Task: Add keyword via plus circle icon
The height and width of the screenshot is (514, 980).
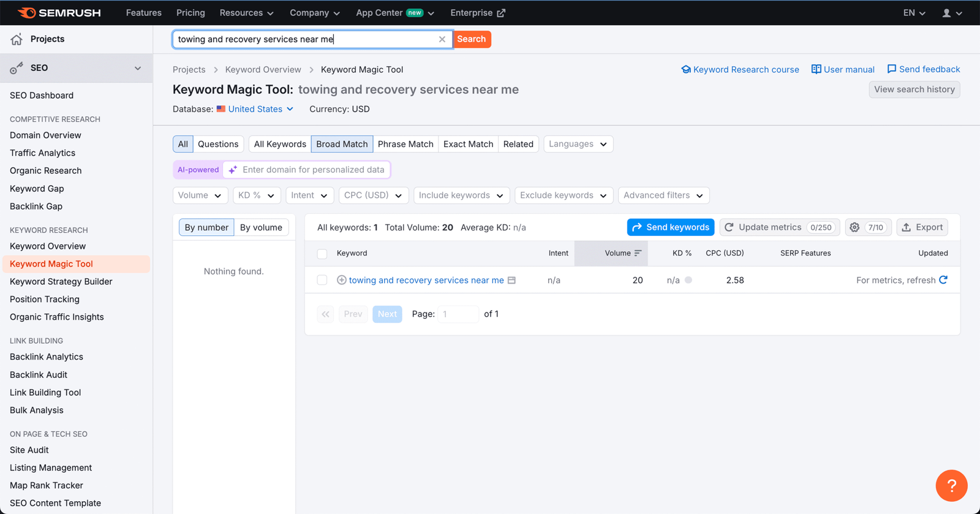Action: pos(342,280)
